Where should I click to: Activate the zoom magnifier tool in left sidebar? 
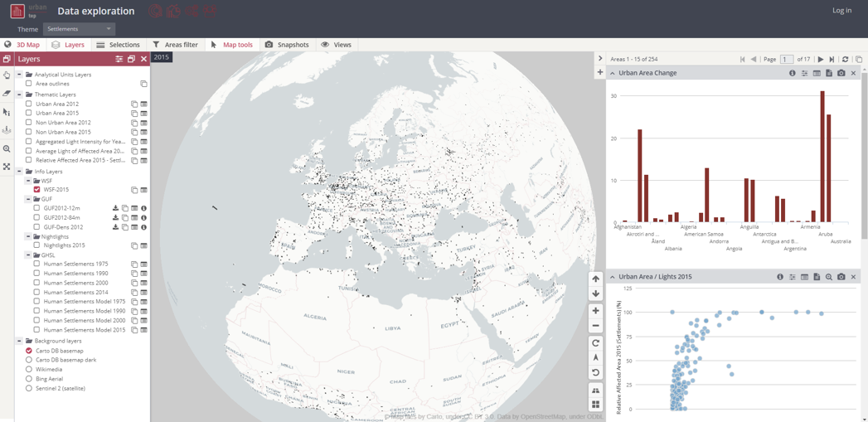tap(7, 149)
